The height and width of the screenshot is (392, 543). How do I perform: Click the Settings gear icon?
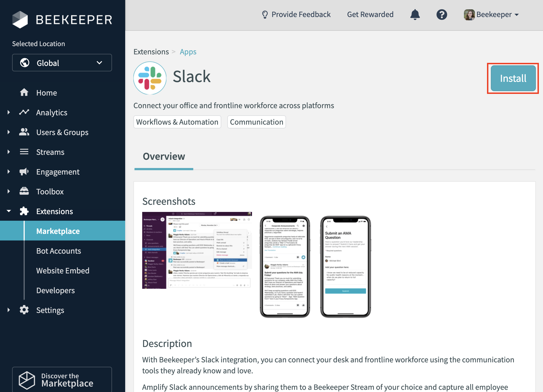(24, 310)
